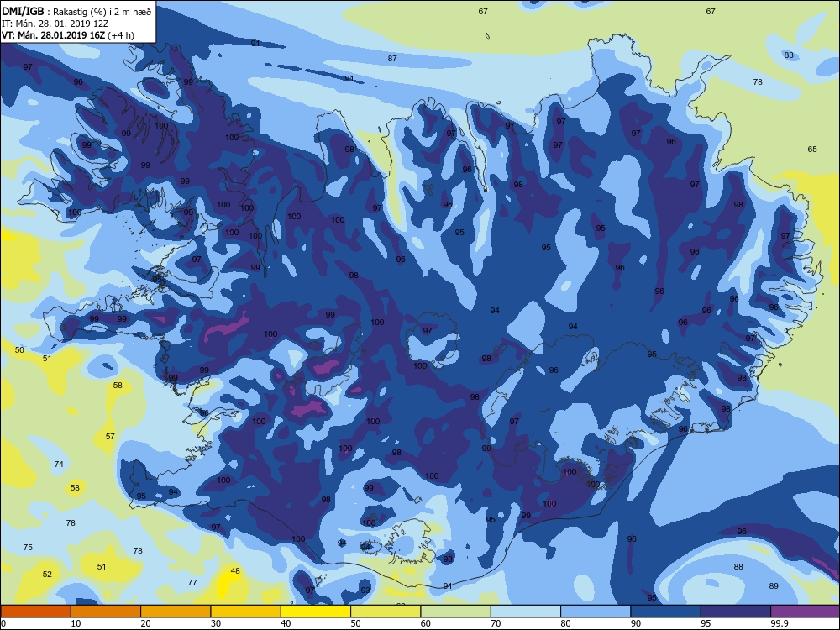Click the 90–95 dark blue legend swatch
Image resolution: width=840 pixels, height=630 pixels.
point(666,612)
